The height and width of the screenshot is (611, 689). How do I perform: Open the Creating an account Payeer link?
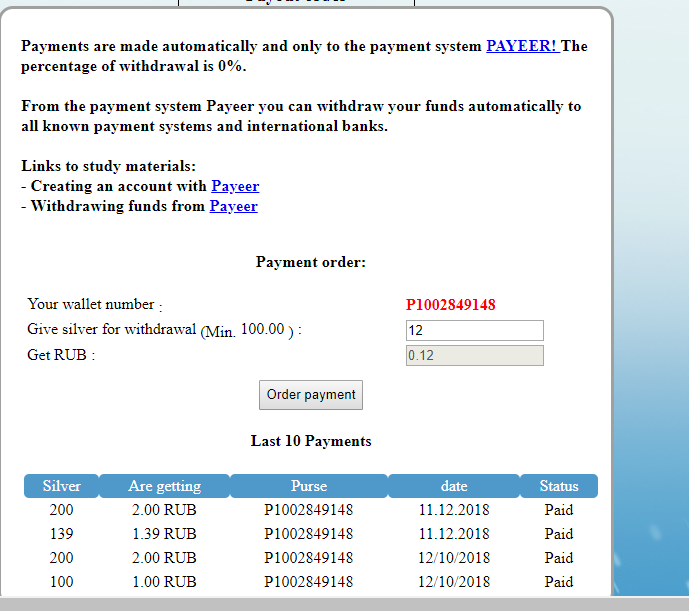coord(235,186)
